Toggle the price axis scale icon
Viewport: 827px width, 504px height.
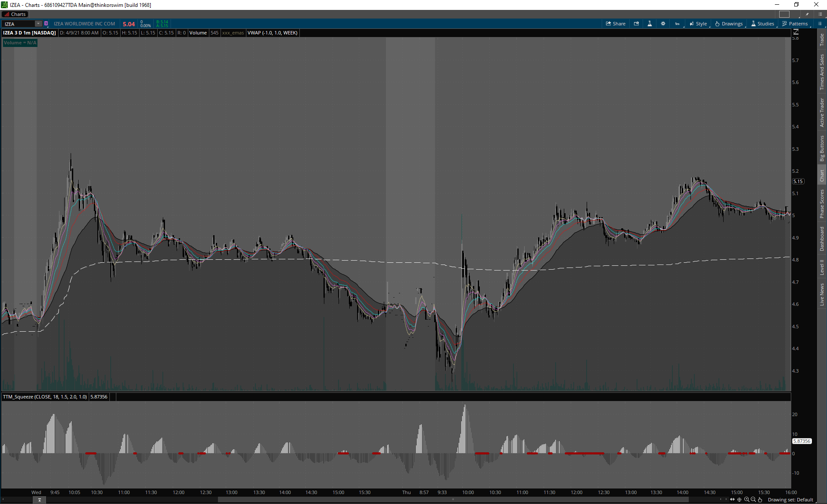point(796,32)
